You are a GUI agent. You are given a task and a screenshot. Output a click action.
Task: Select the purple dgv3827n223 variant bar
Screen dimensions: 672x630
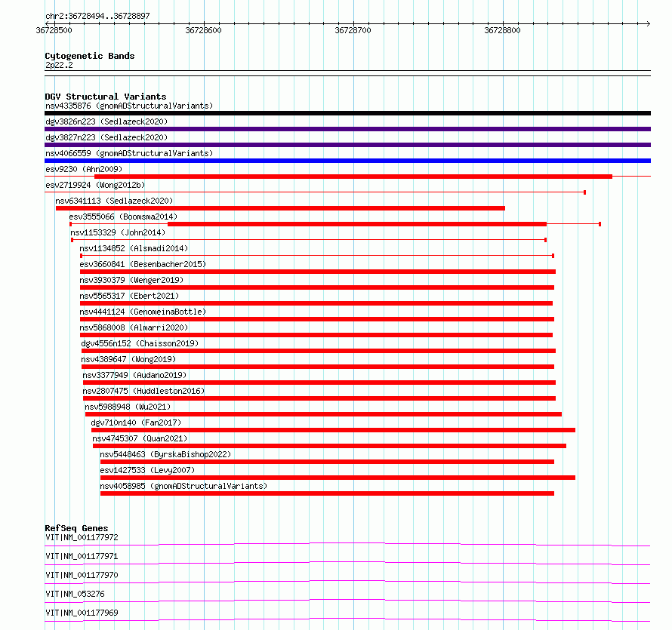(347, 145)
